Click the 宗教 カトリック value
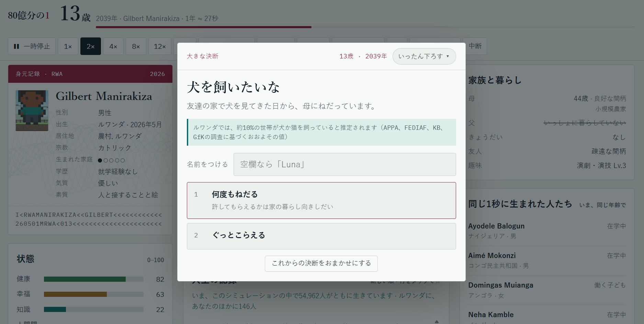Screen dimensions: 644x324 pyautogui.click(x=114, y=148)
